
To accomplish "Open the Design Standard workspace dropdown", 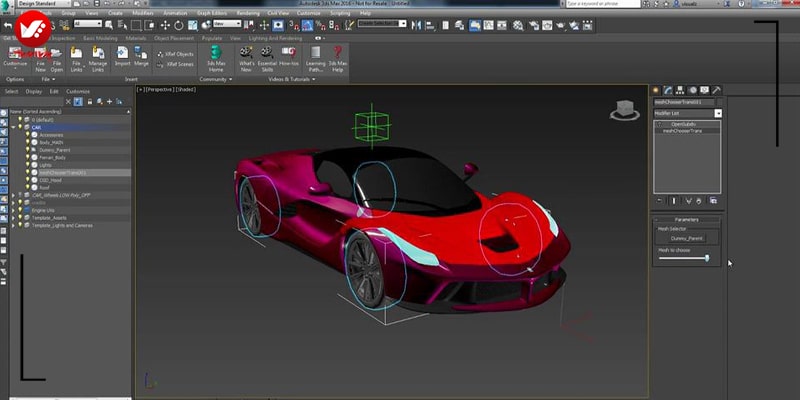I will point(43,4).
